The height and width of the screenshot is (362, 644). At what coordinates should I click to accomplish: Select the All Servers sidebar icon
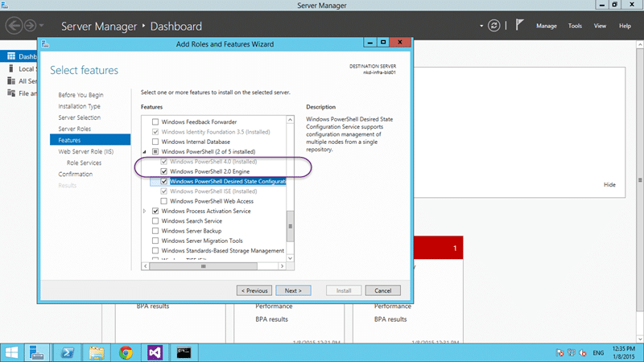[x=11, y=81]
